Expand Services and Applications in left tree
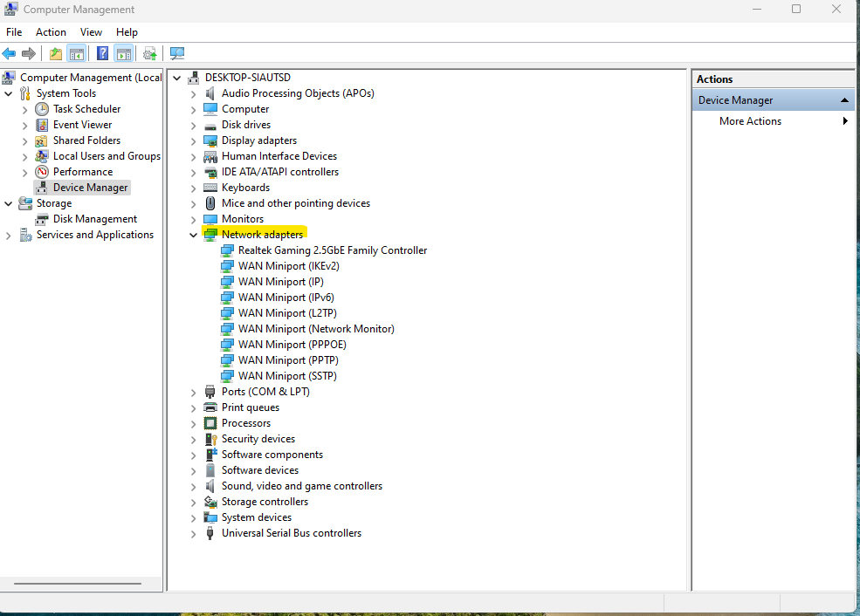The image size is (860, 616). (x=9, y=235)
